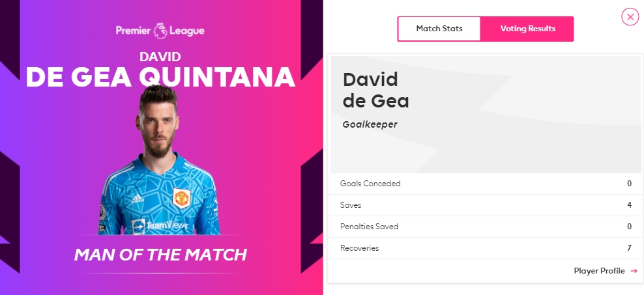Click the Premier League wordmark text
The height and width of the screenshot is (295, 644).
pyautogui.click(x=160, y=31)
